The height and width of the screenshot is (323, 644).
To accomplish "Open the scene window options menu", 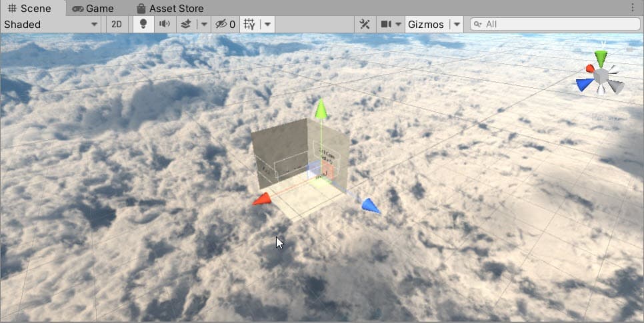I will tap(632, 8).
